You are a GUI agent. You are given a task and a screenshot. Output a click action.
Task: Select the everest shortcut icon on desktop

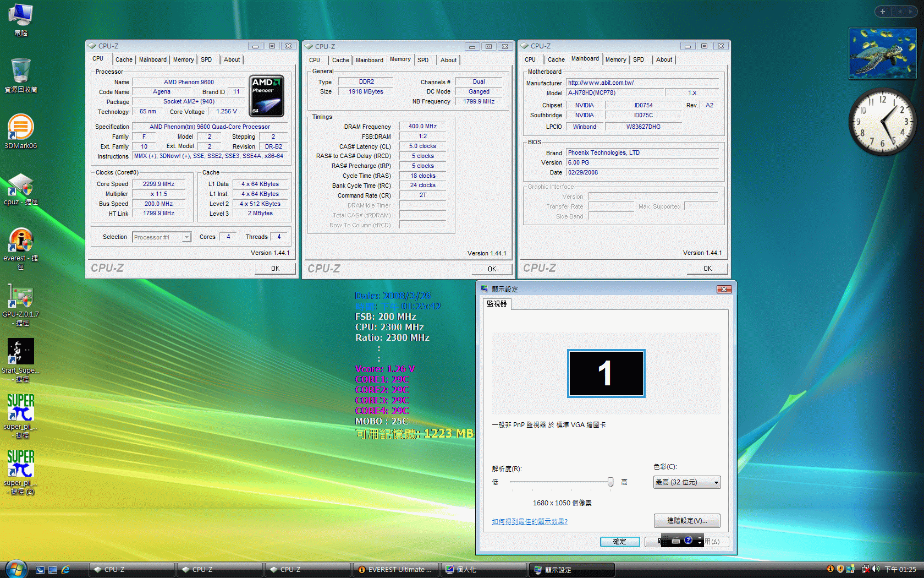click(20, 249)
